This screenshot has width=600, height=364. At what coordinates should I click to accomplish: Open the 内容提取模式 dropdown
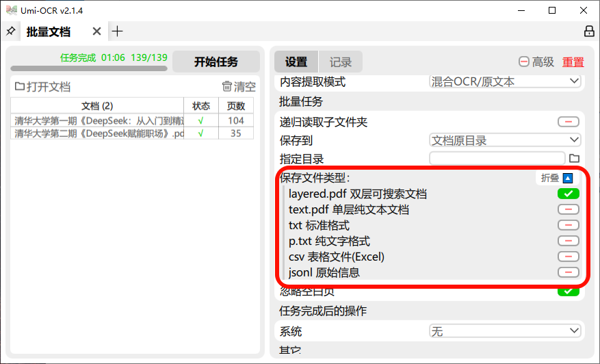tap(505, 81)
